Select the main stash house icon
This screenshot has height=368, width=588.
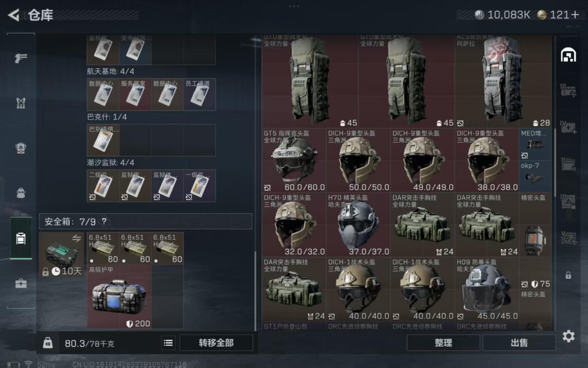(x=568, y=55)
